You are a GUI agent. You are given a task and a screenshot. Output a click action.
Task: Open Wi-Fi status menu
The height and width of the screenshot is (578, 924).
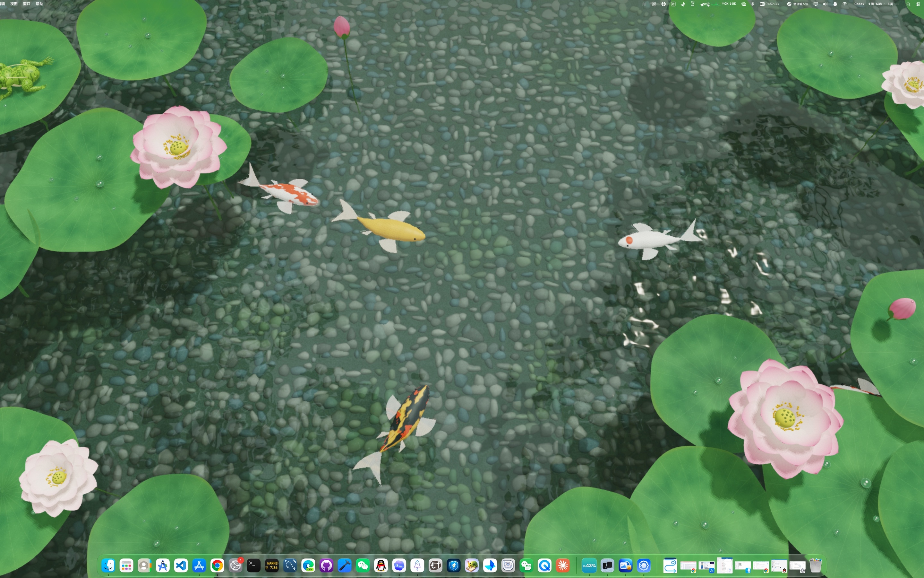coord(844,4)
